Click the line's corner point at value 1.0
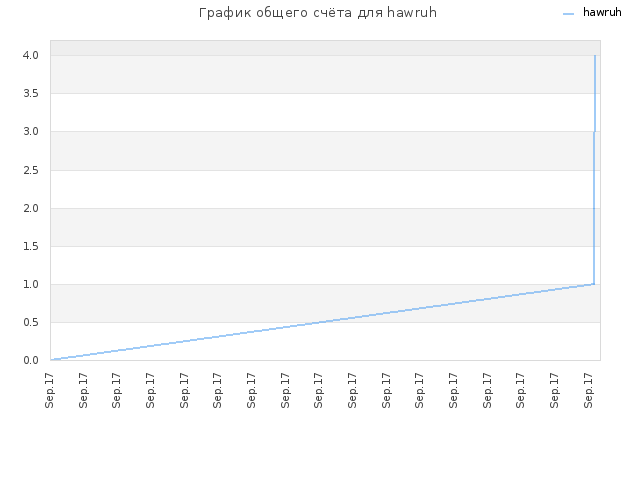Screen dimensions: 640x480 click(x=594, y=284)
